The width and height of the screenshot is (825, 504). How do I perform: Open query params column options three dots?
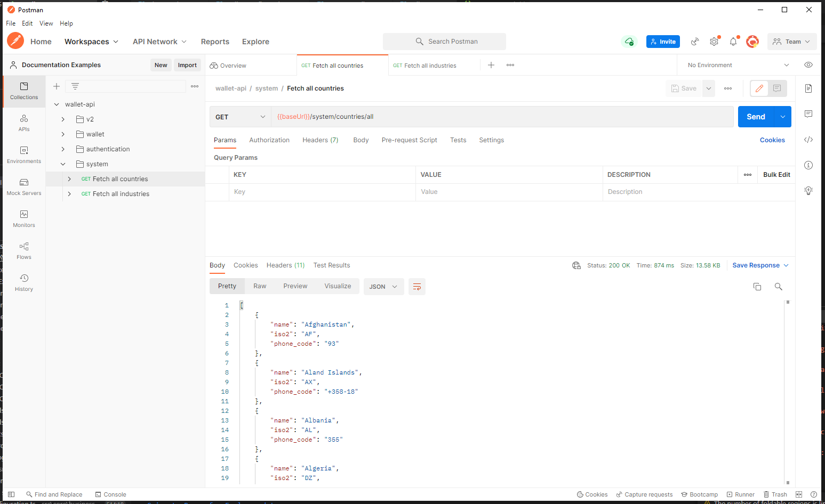748,175
